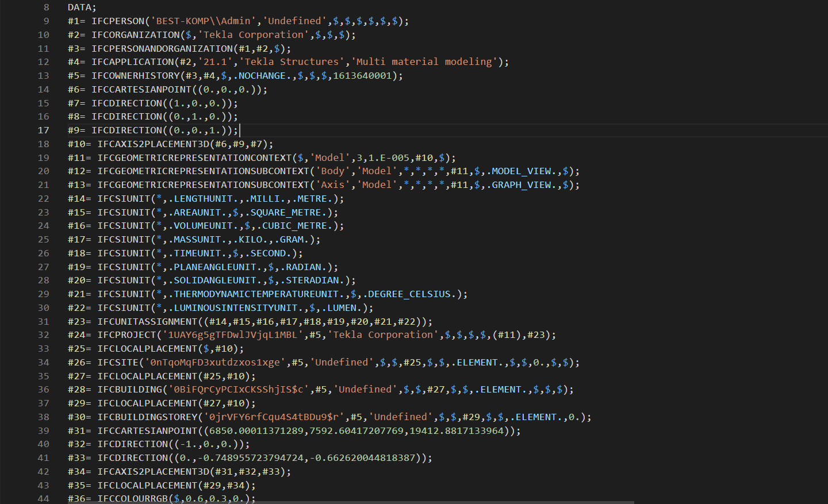The image size is (828, 504).
Task: Click IFCAXIS2PLACEMENT3D on line 42 (#34)
Action: coord(154,472)
